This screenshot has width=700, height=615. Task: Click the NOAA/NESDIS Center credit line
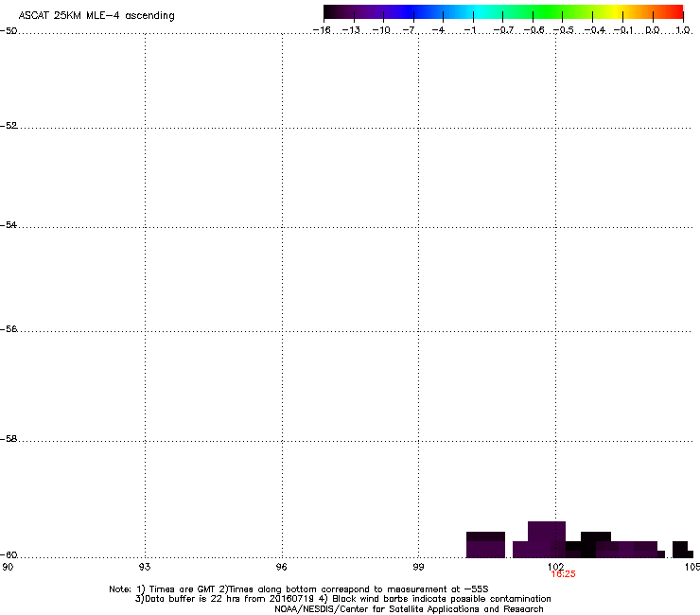coord(409,609)
